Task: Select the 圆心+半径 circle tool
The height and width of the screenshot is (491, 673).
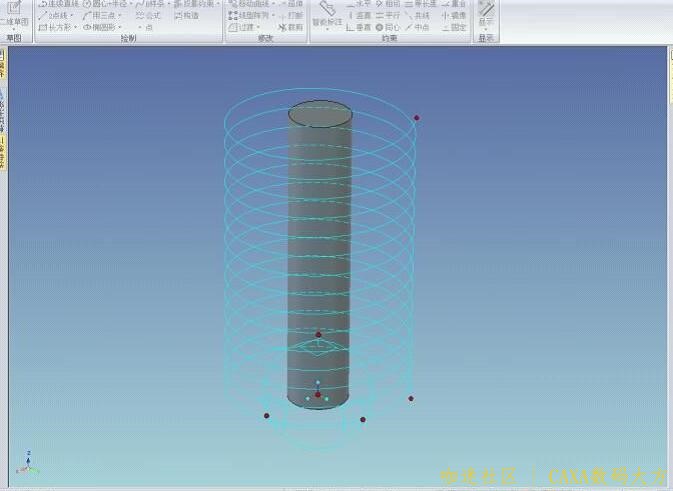Action: tap(106, 4)
